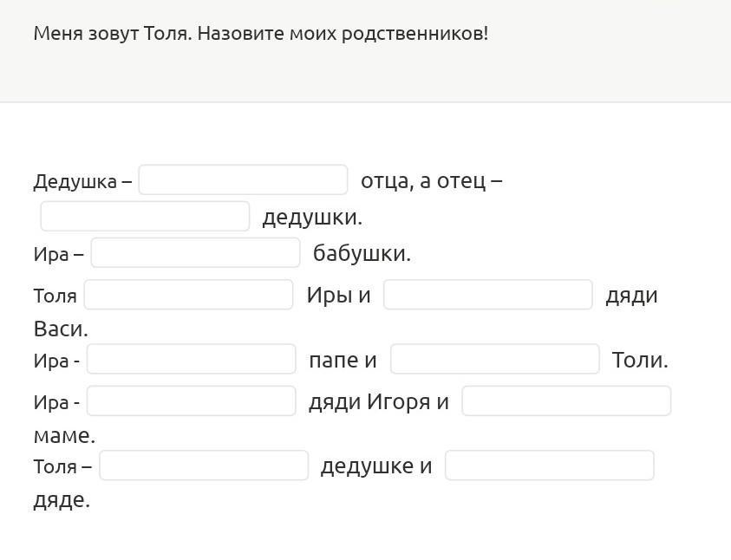Click the word 'Васи.'

point(61,329)
